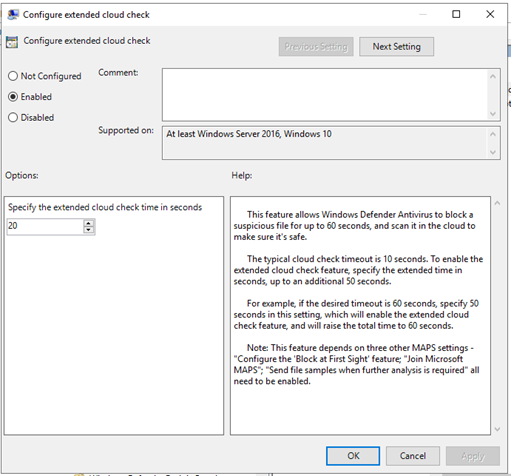This screenshot has height=476, width=511.
Task: Click Comment box scroll down arrow
Action: pyautogui.click(x=493, y=114)
